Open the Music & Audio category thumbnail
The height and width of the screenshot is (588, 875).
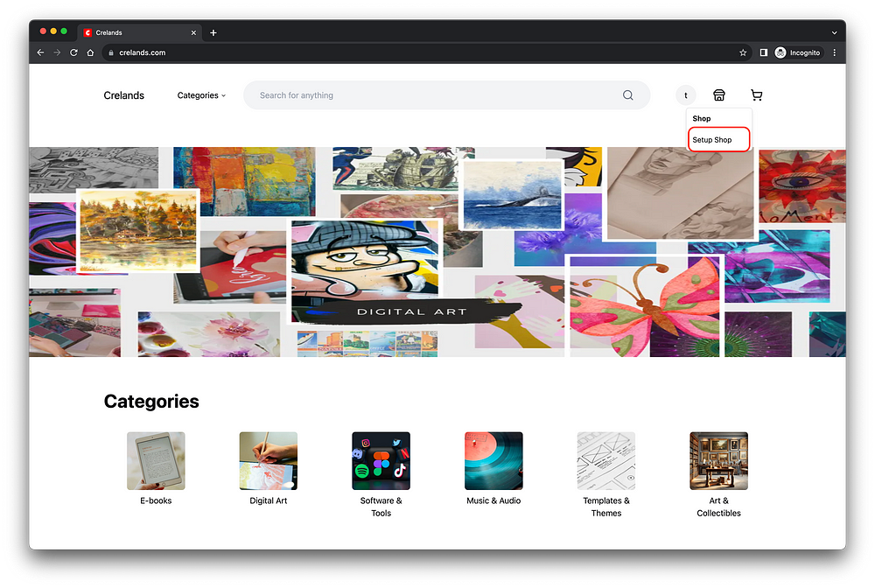(493, 461)
